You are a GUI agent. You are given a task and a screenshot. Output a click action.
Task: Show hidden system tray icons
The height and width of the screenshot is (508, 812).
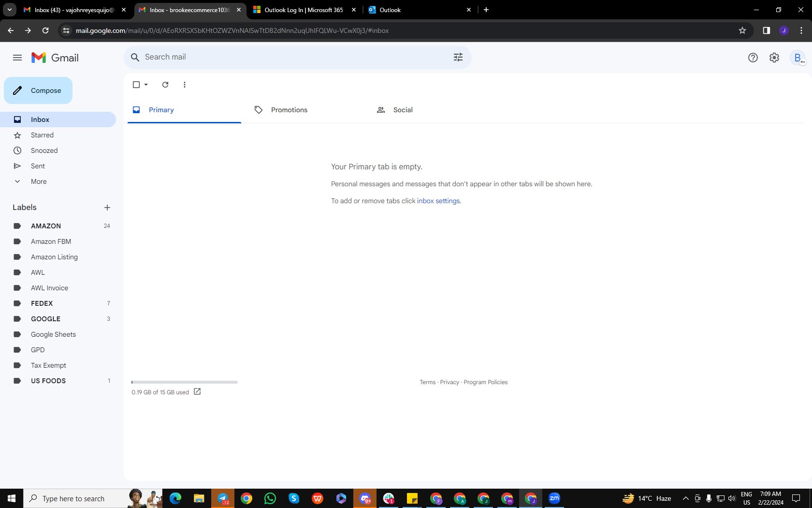[x=685, y=498]
